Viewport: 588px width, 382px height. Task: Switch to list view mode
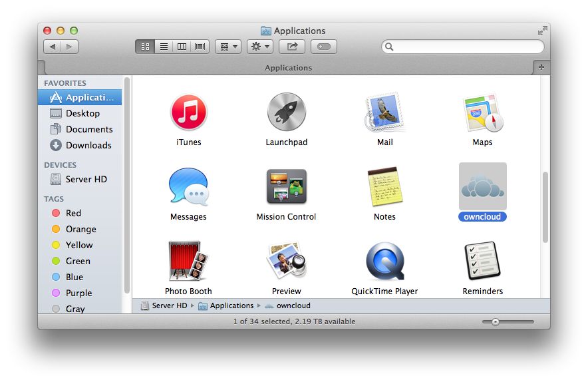pyautogui.click(x=163, y=47)
